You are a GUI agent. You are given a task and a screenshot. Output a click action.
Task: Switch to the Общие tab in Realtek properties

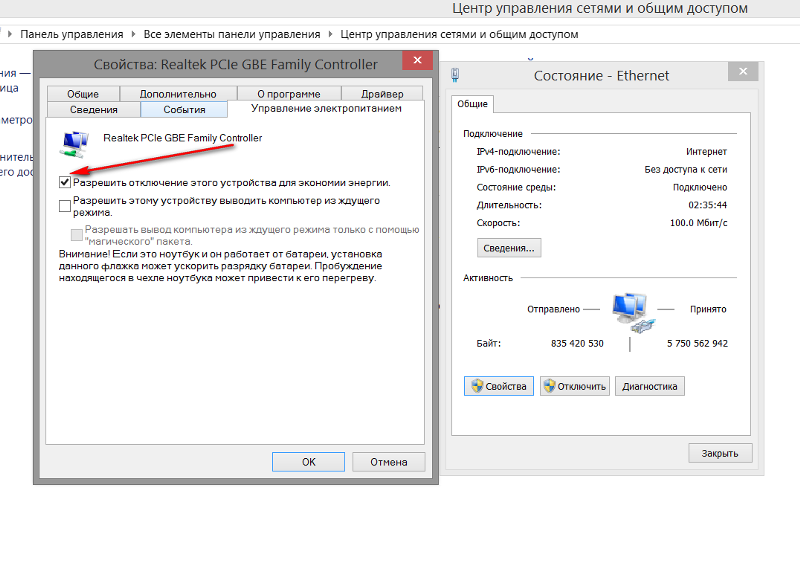click(83, 94)
